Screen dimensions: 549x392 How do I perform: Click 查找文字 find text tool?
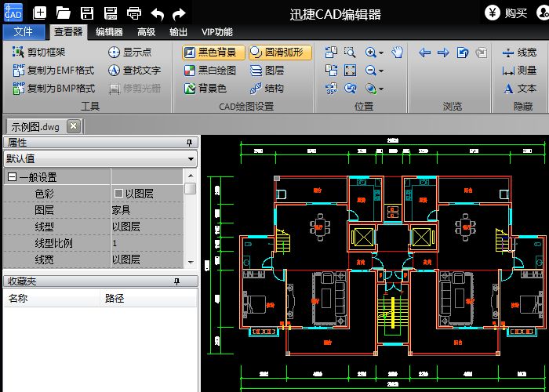pyautogui.click(x=134, y=71)
